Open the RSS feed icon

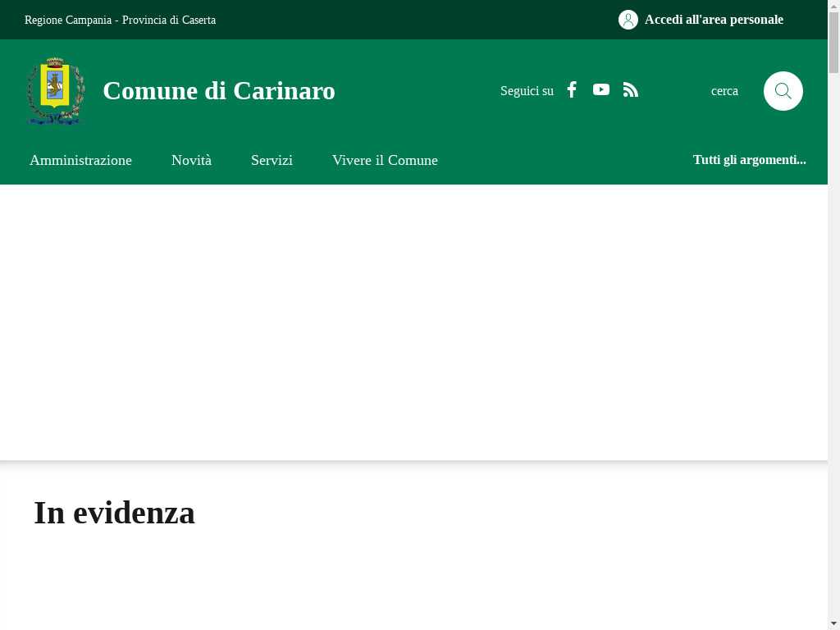(630, 90)
